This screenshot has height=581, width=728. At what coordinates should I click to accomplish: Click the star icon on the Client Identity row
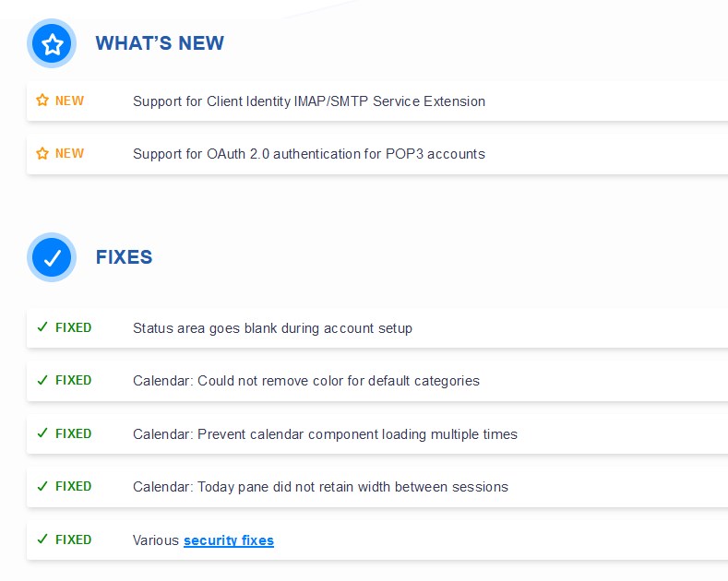pos(42,101)
